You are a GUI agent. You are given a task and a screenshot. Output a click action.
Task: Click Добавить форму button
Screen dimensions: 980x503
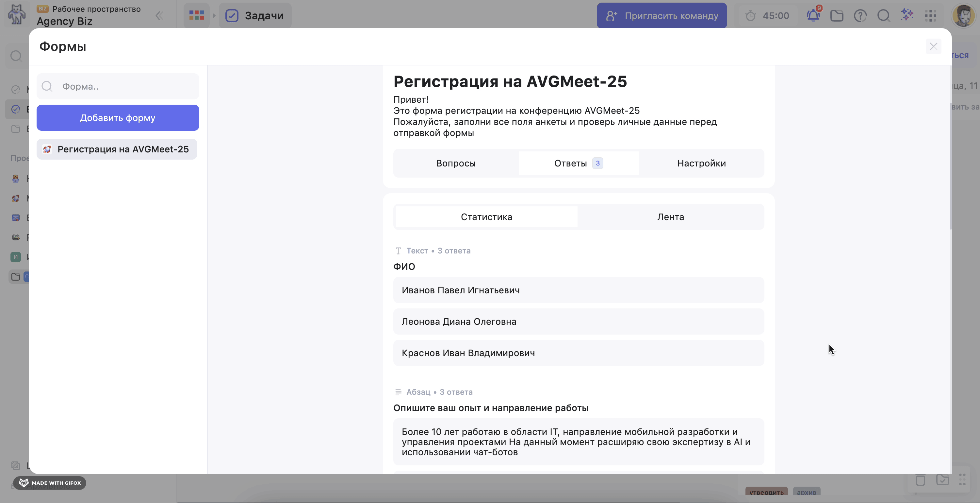(118, 118)
